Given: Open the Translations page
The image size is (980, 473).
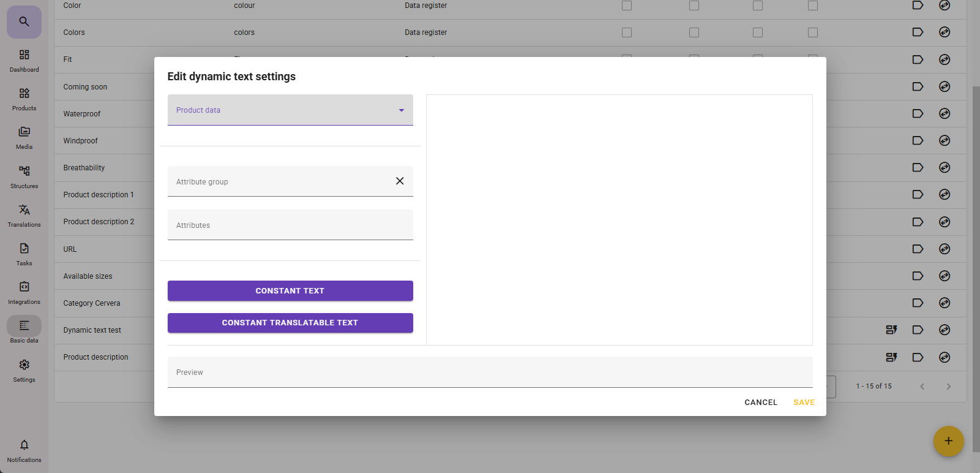Looking at the screenshot, I should click(24, 216).
